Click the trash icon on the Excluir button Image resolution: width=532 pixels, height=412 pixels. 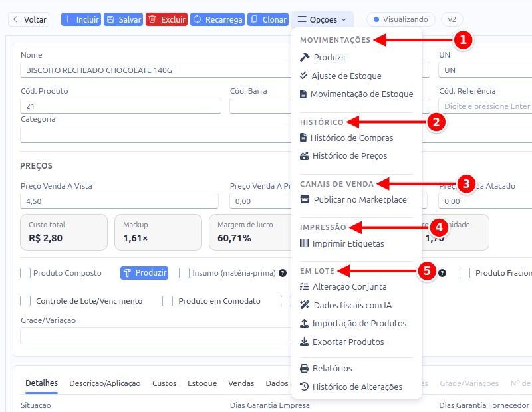point(153,19)
